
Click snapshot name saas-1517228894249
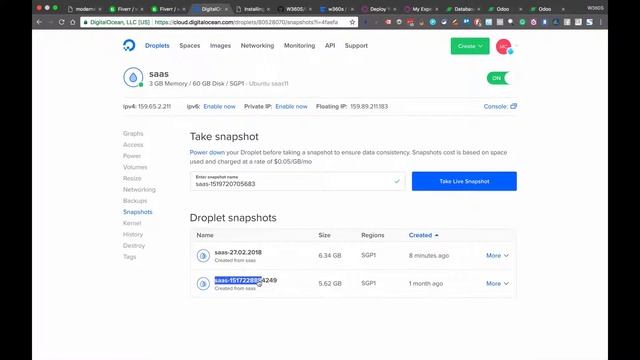pyautogui.click(x=246, y=280)
